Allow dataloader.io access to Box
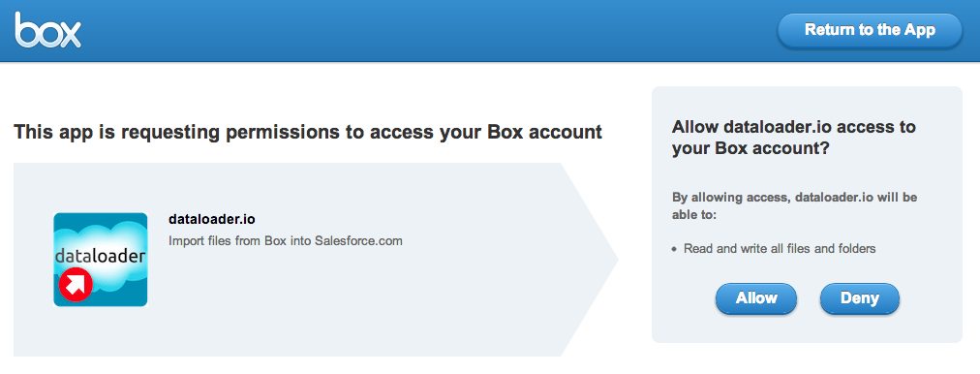Viewport: 980px width, 374px height. pos(756,298)
